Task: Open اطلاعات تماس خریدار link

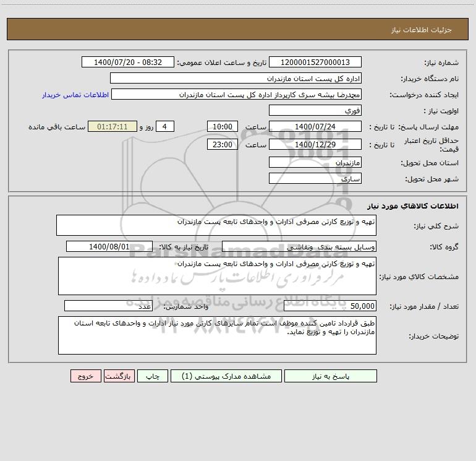Action: 75,95
